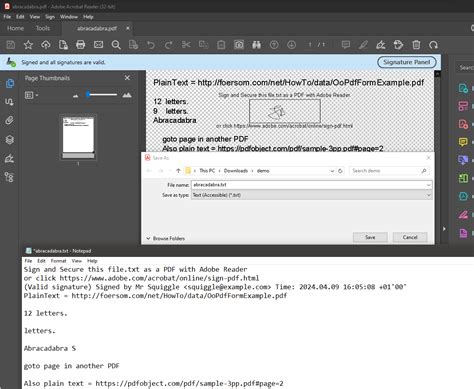Open Page Thumbnails sidebar icon
Screen dimensions: 474x389
(10, 83)
